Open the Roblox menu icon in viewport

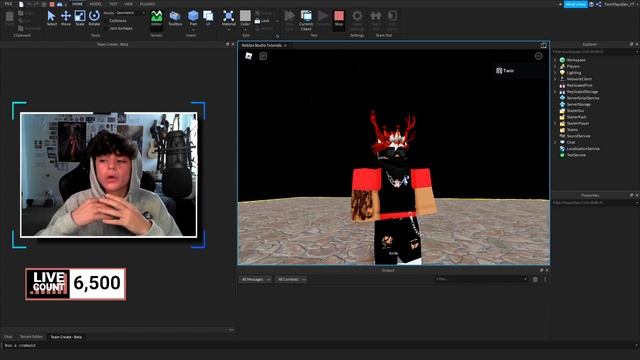[x=249, y=56]
